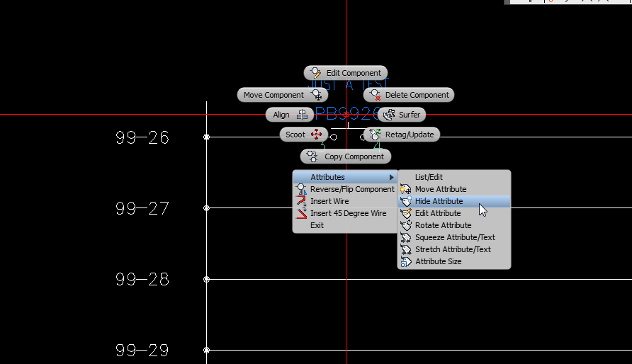Screen dimensions: 632x364
Task: Click the Edit Component marking menu button
Action: 346,73
